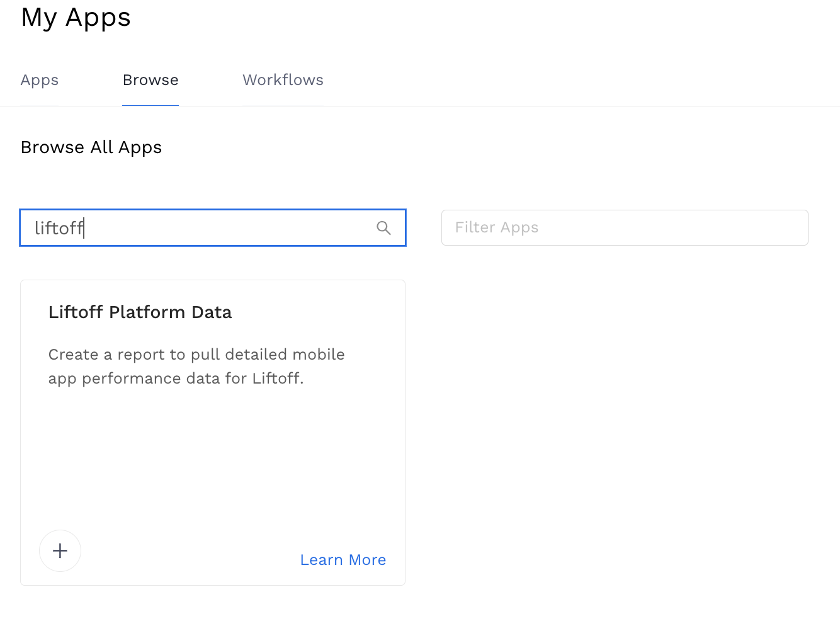Click the app description mentioning mobile app performance

(196, 367)
